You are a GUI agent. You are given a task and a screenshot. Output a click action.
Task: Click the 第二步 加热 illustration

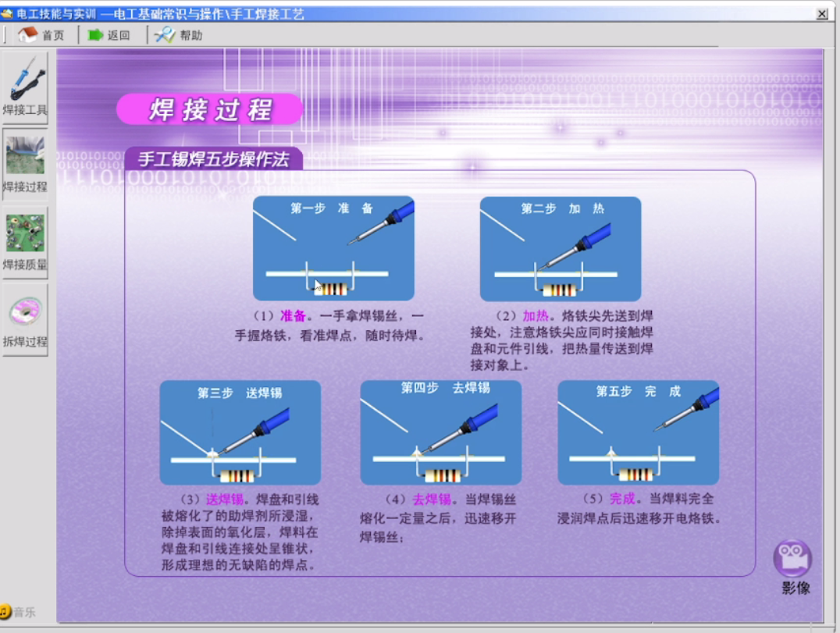click(560, 248)
